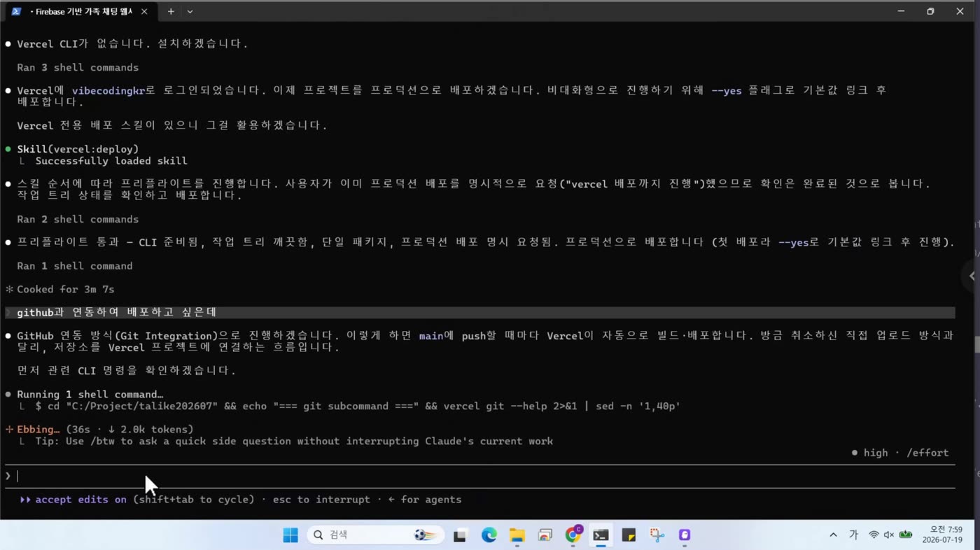Open Wi-Fi network settings in tray
The width and height of the screenshot is (980, 550).
tap(874, 535)
